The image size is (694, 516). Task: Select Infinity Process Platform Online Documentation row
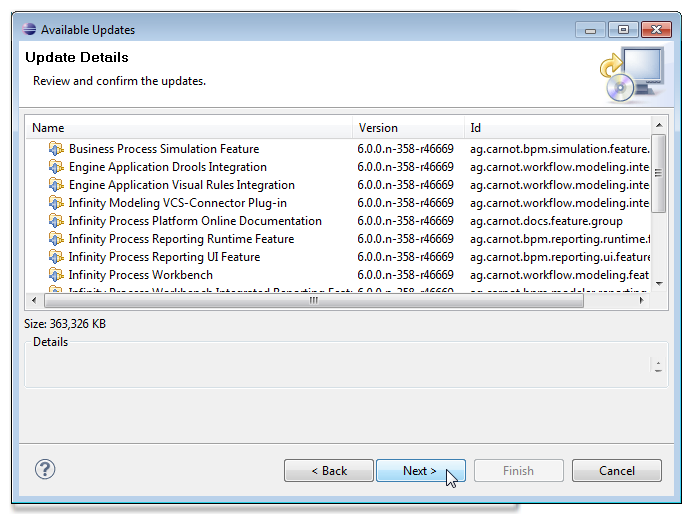click(x=338, y=221)
